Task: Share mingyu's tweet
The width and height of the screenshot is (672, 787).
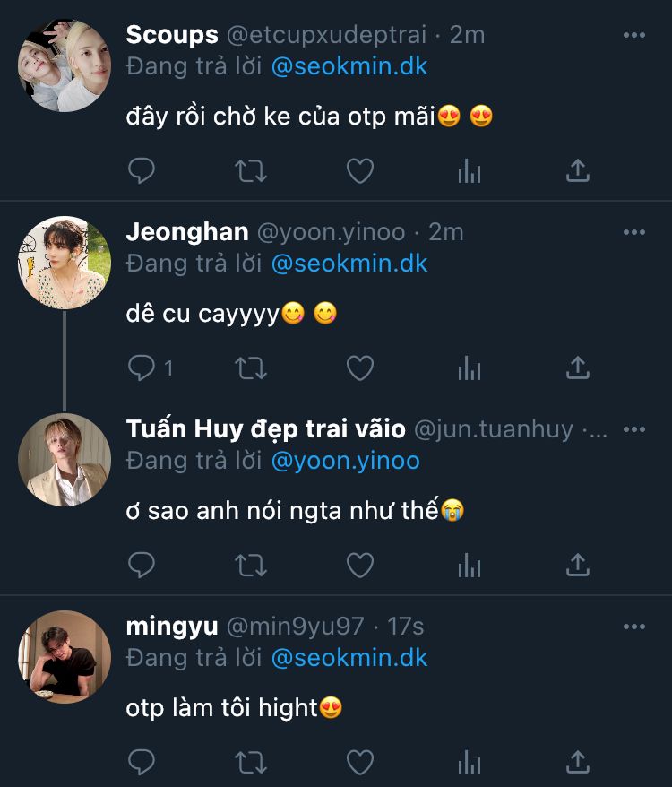Action: click(579, 763)
